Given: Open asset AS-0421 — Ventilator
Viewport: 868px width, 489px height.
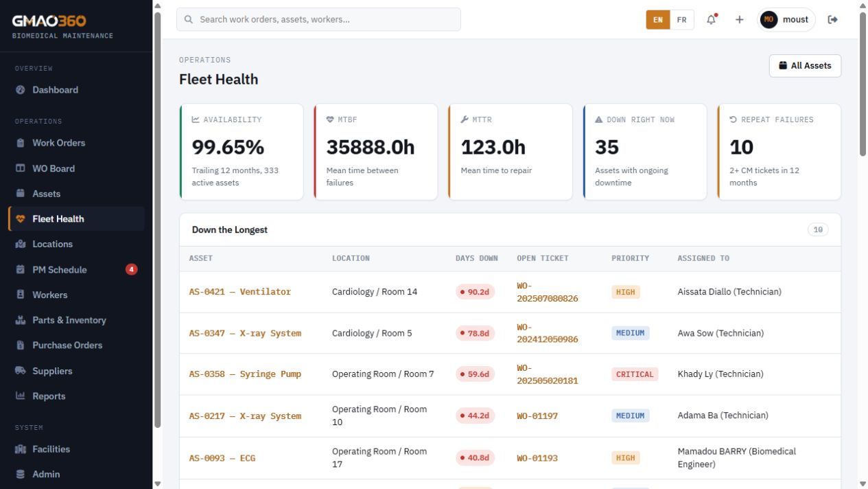Looking at the screenshot, I should coord(240,292).
